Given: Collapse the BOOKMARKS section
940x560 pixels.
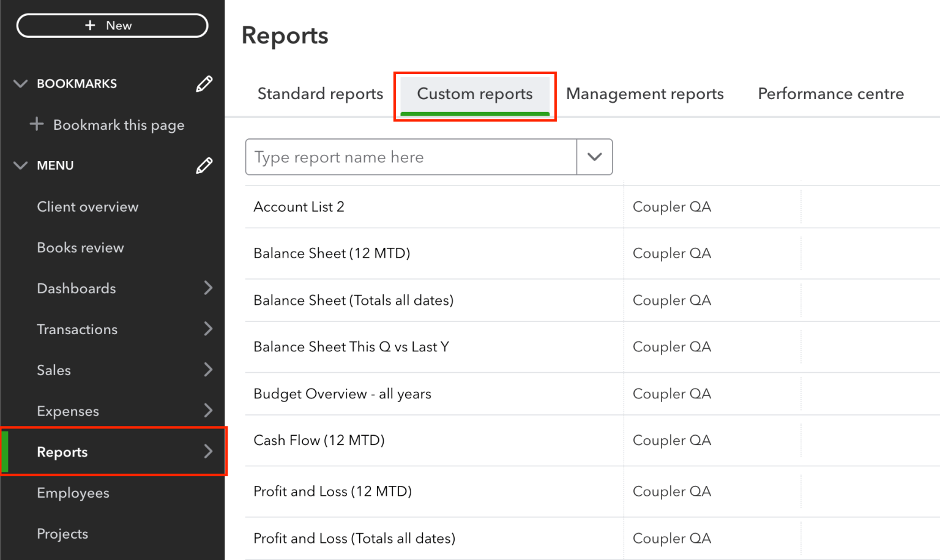Looking at the screenshot, I should (x=20, y=83).
